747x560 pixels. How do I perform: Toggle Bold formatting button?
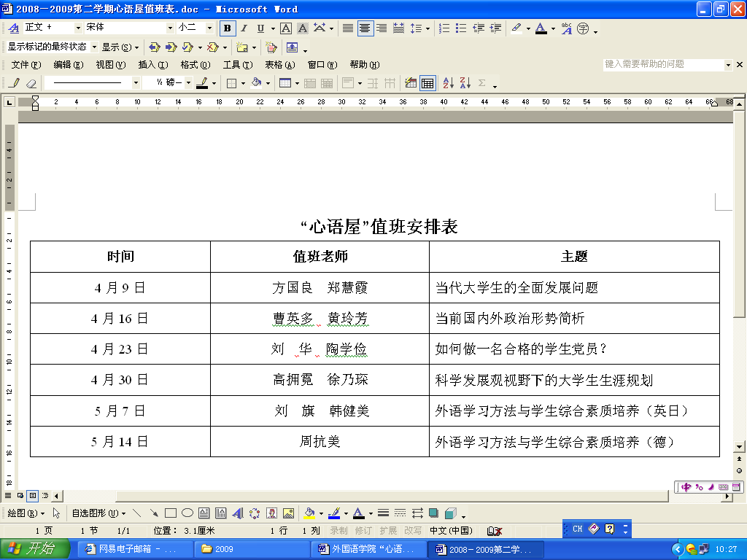pos(228,28)
